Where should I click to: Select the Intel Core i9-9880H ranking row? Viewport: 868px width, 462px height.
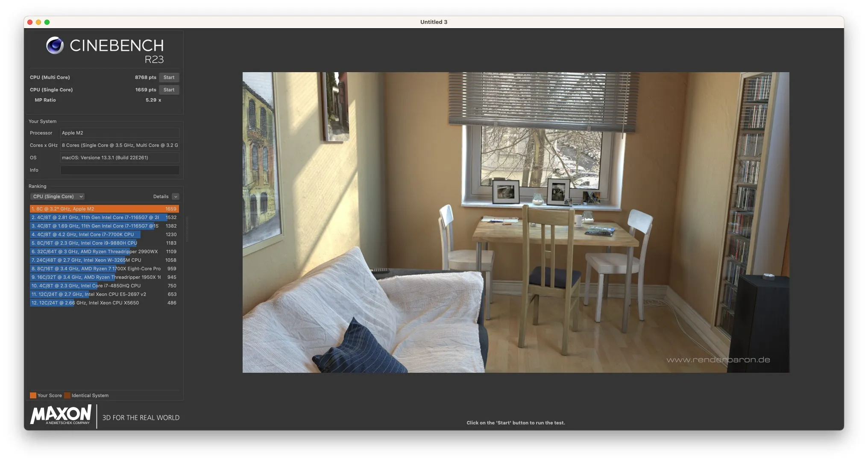pyautogui.click(x=104, y=243)
